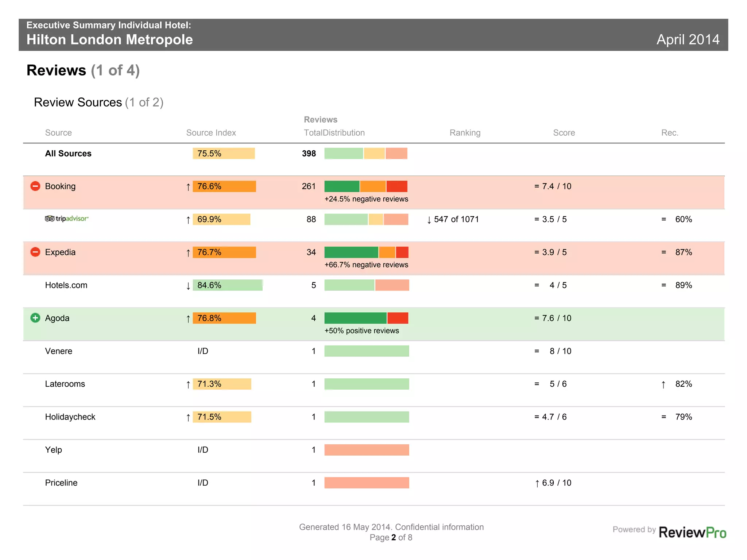This screenshot has height=560, width=747.
Task: Click the red minus icon beside Expedia
Action: click(x=35, y=252)
